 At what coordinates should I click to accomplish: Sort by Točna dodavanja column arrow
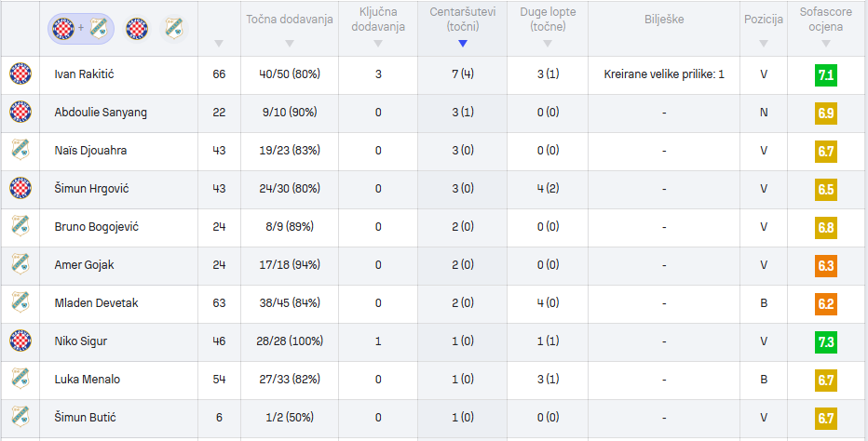tap(289, 44)
